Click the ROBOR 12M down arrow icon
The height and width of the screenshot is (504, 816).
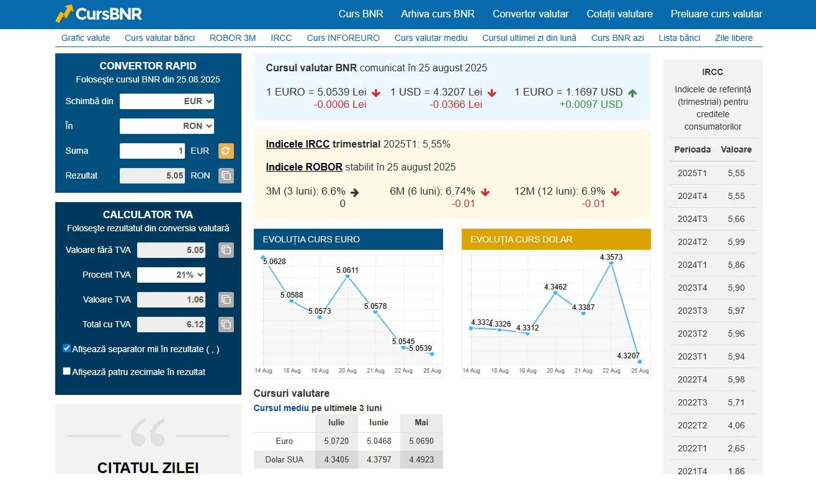615,192
